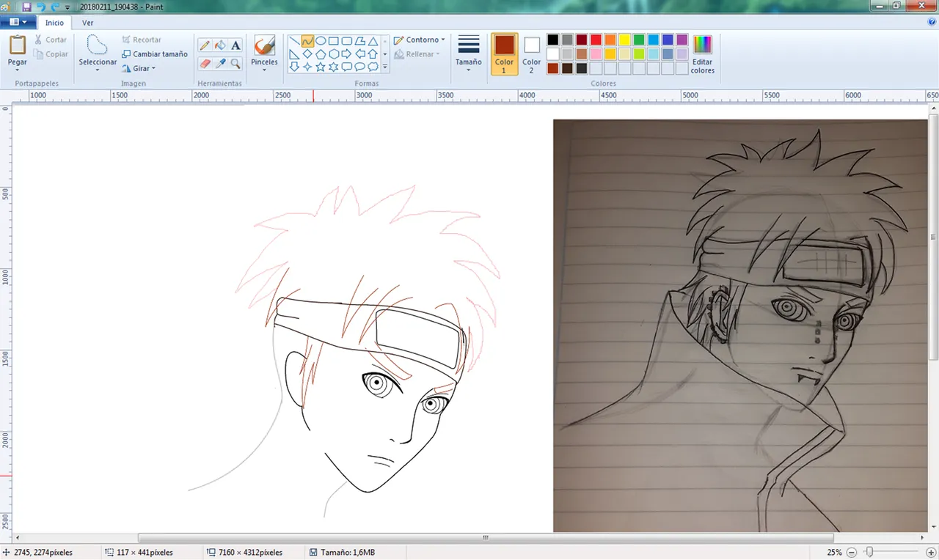Select the Color 1 button
The image size is (939, 560).
504,54
